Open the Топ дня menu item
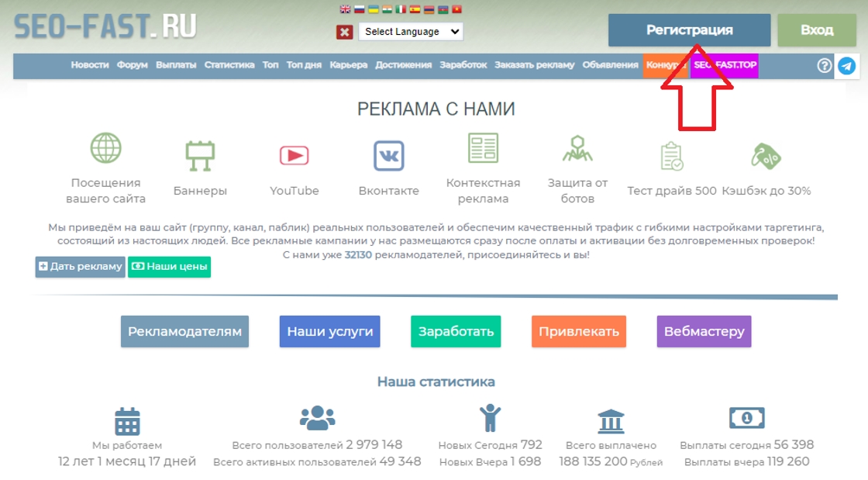The width and height of the screenshot is (868, 480). (x=304, y=65)
